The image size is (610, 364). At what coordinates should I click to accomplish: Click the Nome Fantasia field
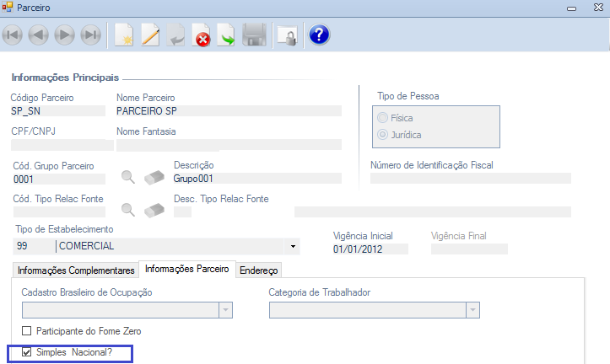click(229, 145)
